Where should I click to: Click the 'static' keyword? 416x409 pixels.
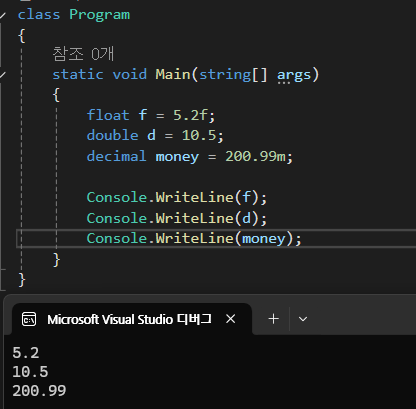[x=78, y=74]
